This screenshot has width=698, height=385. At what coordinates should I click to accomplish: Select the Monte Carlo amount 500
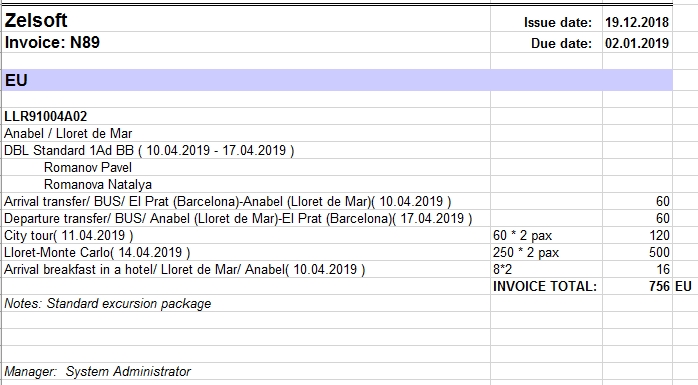coord(659,252)
